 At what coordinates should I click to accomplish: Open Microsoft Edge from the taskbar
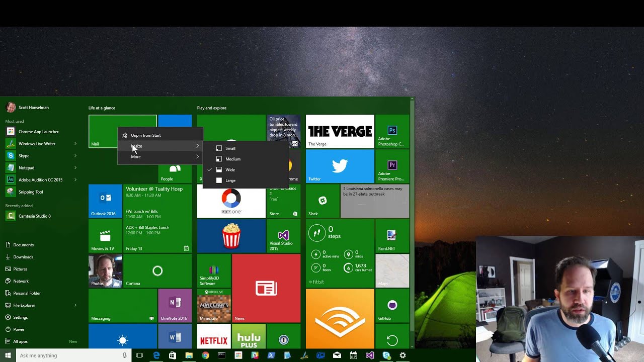click(x=156, y=355)
